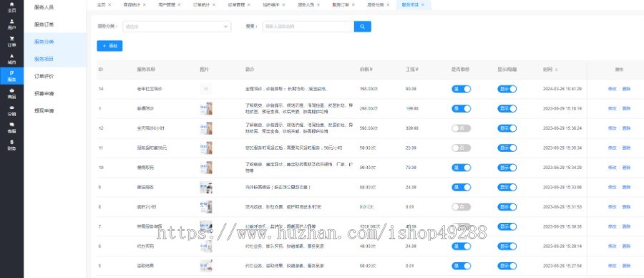
Task: Open the 订单 cart icon in sidebar
Action: click(x=12, y=42)
